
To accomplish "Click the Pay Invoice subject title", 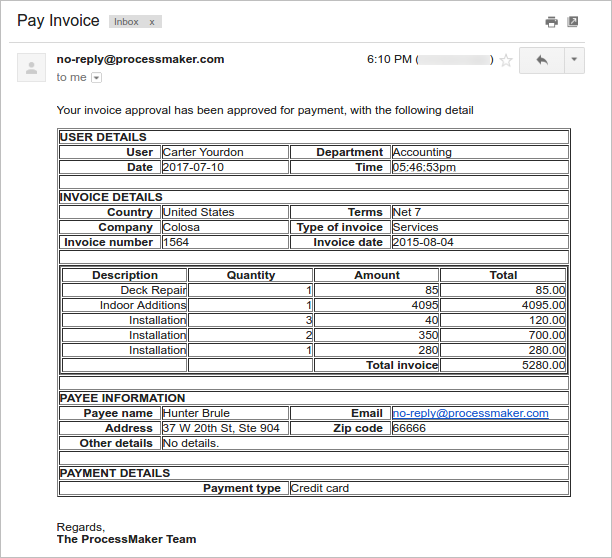I will [x=58, y=21].
